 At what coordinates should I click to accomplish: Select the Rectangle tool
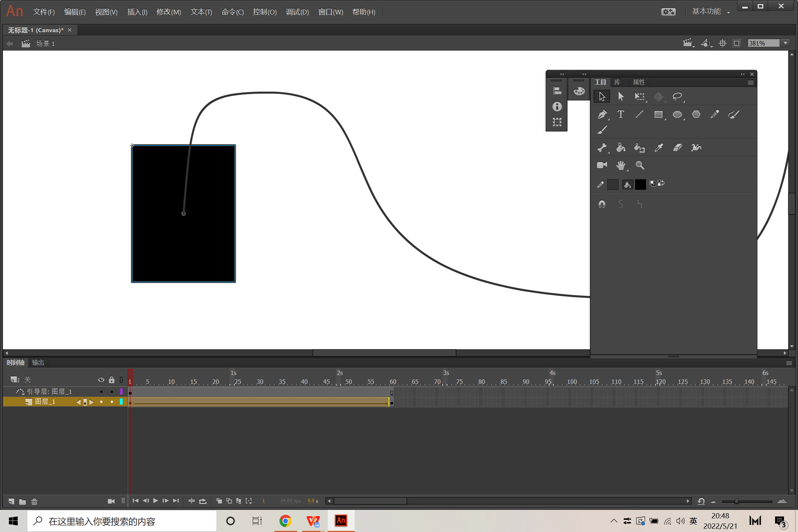[x=658, y=115]
